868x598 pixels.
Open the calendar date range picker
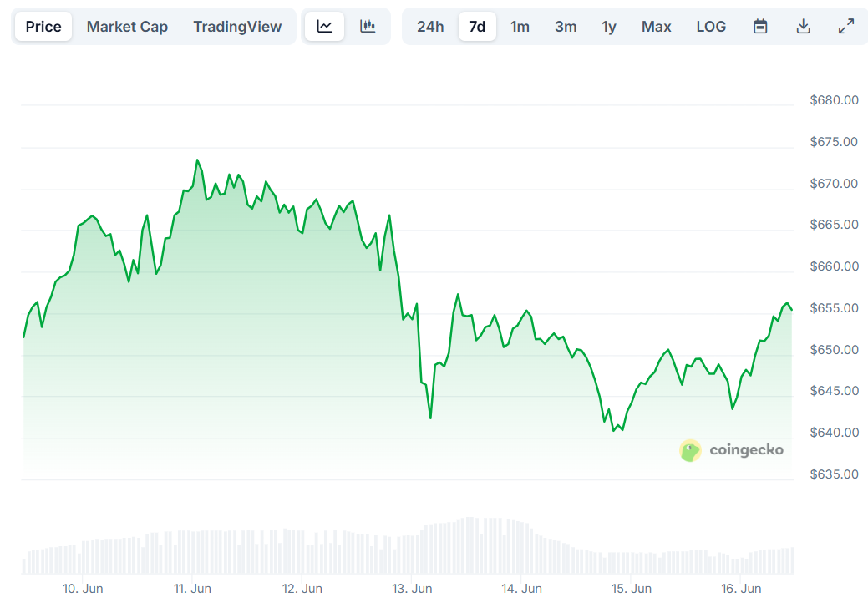tap(760, 27)
